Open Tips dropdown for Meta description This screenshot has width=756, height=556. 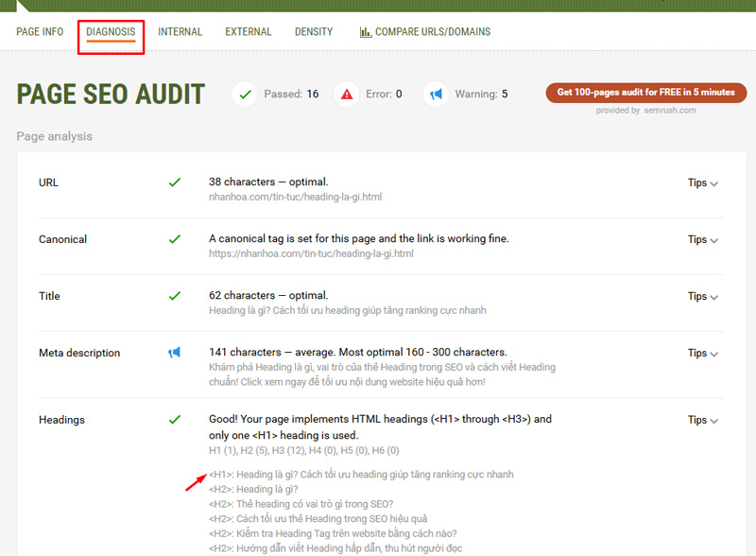702,354
